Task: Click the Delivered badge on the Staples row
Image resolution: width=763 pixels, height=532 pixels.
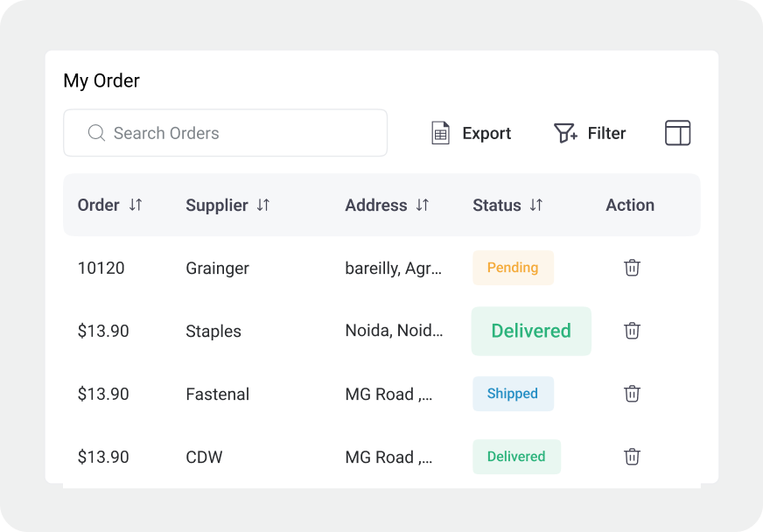Action: (531, 331)
